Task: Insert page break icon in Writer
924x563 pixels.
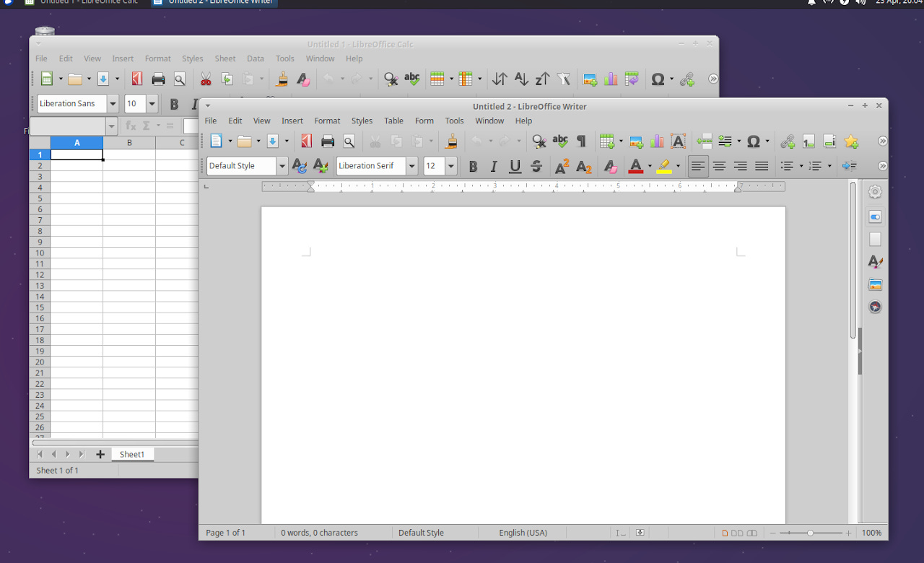Action: point(705,141)
